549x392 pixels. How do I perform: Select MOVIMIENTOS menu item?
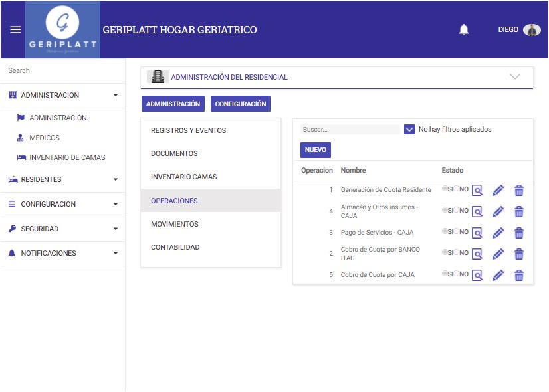[211, 224]
